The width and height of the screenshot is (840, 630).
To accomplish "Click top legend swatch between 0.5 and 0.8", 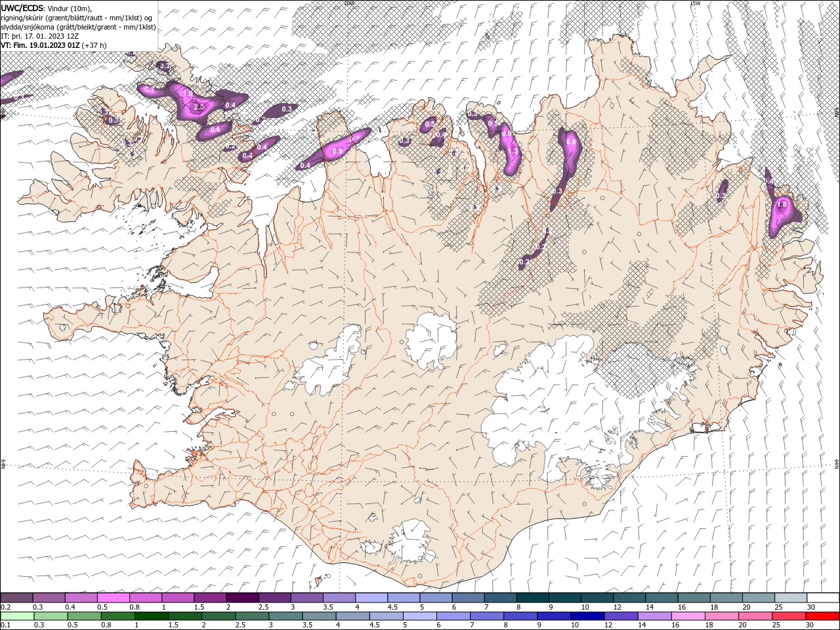I will click(x=113, y=597).
